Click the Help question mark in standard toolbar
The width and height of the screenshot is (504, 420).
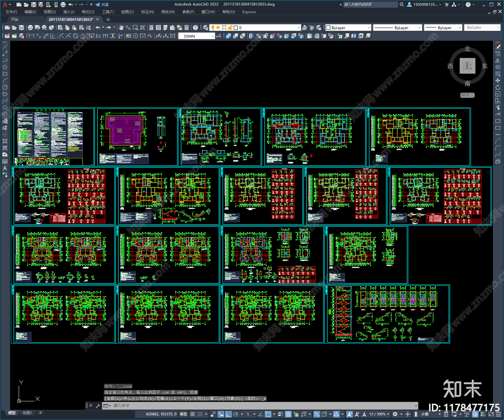[195, 28]
